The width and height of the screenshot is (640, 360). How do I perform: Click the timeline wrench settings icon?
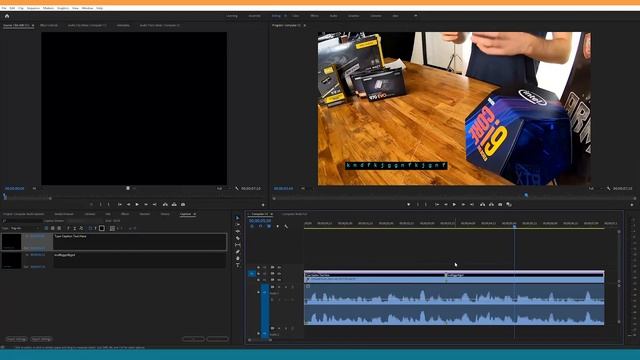[x=286, y=227]
